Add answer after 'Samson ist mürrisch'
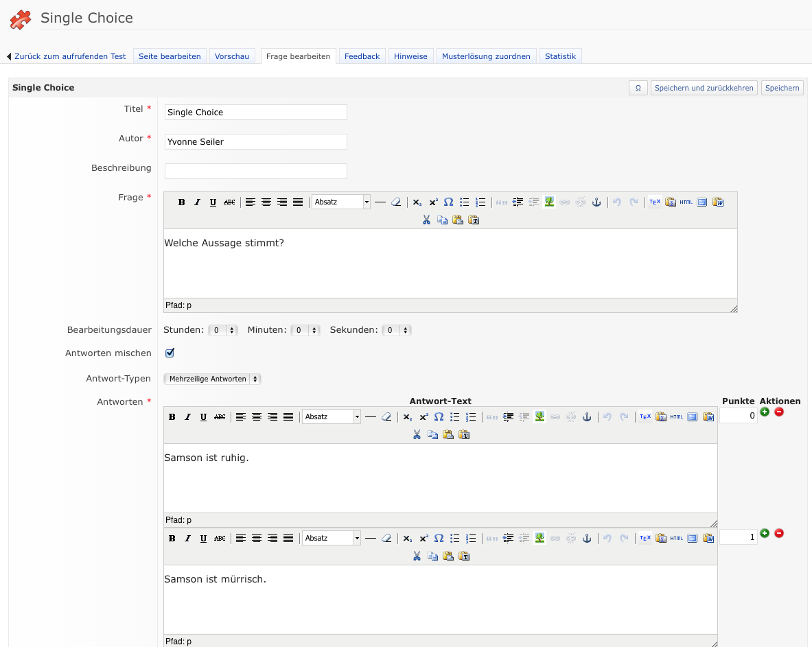Viewport: 812px width, 647px height. coord(765,533)
